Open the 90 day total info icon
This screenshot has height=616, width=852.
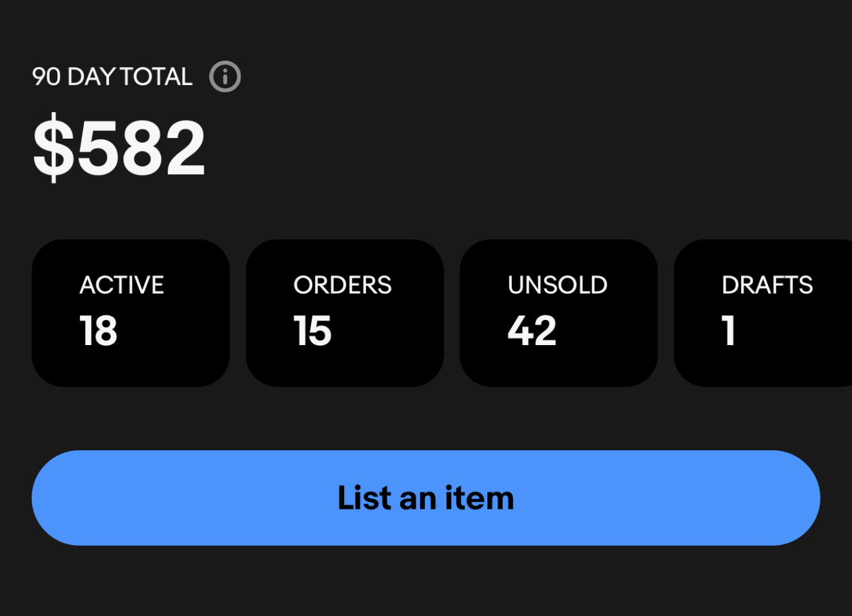point(225,77)
